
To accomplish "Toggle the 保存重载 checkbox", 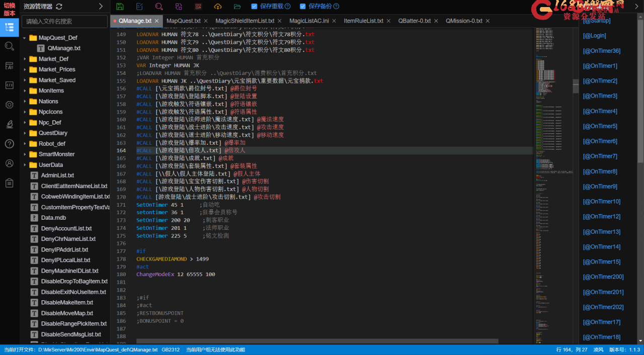I will (x=254, y=7).
